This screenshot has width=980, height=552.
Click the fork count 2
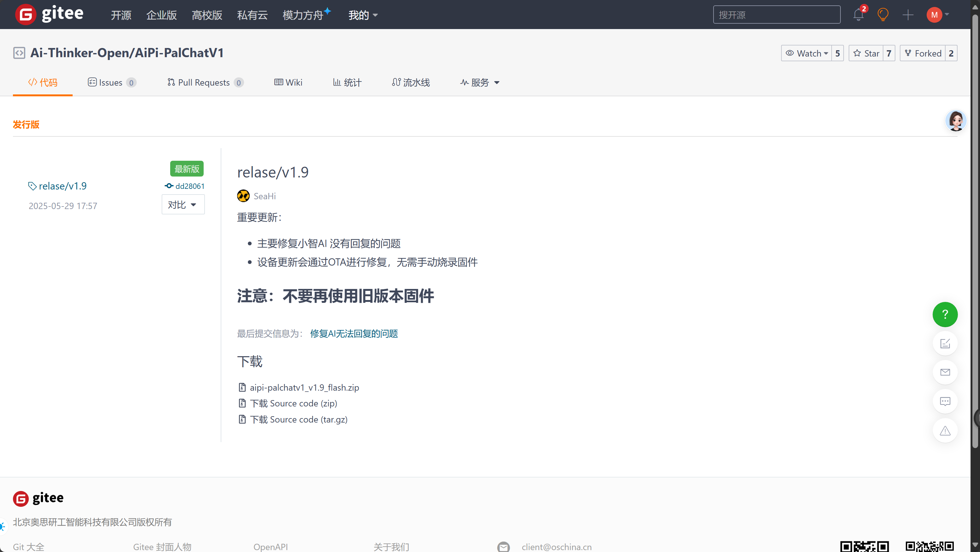(951, 53)
